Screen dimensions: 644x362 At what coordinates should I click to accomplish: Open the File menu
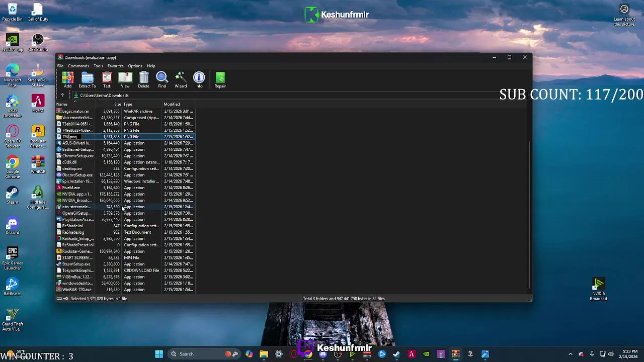[60, 66]
